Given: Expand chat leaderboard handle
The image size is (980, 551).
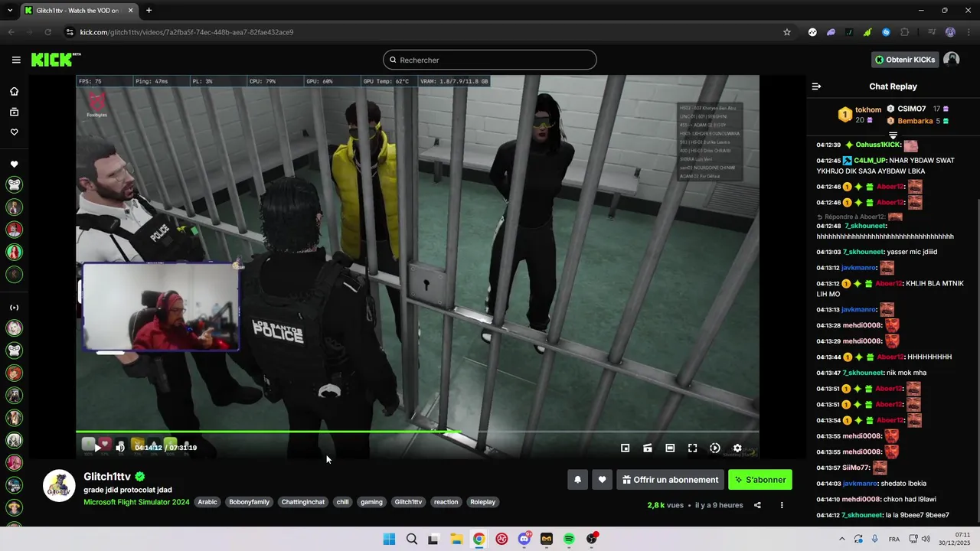Looking at the screenshot, I should (893, 135).
